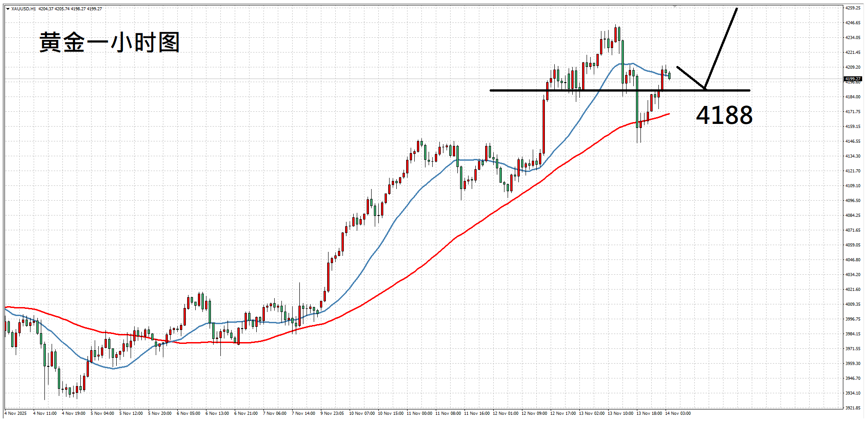Screen dimensions: 868x422
Task: Click the 9 Nov 23:05 time axis label
Action: [332, 413]
